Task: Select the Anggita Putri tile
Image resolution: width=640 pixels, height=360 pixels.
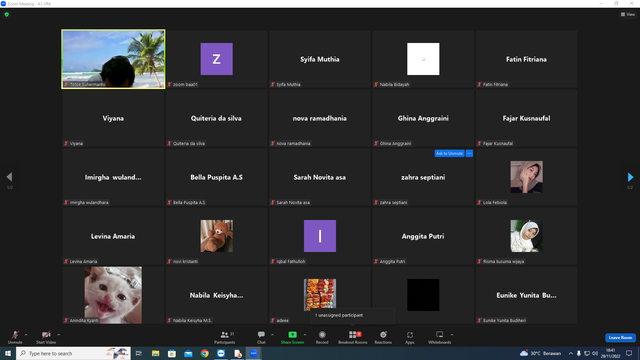Action: coord(423,236)
